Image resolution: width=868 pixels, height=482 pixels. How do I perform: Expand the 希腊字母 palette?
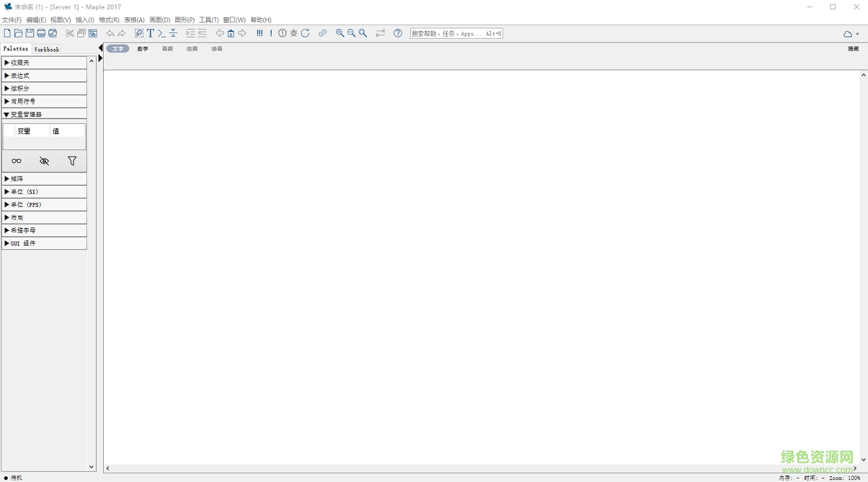[44, 230]
